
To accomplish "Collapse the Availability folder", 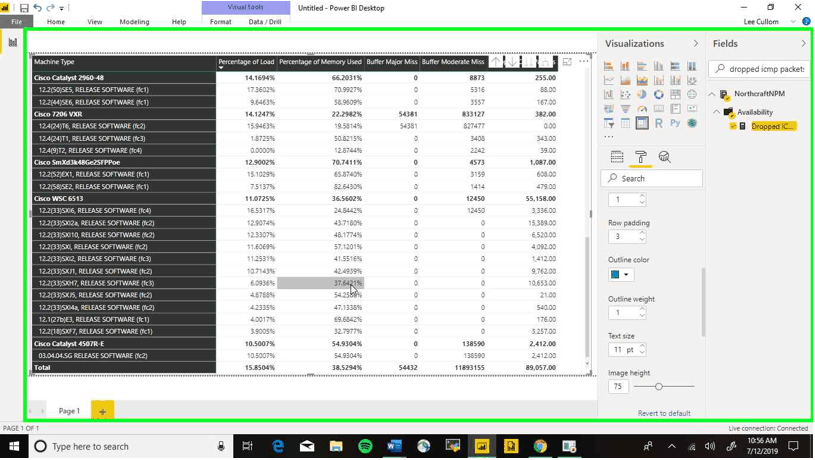I will 716,112.
